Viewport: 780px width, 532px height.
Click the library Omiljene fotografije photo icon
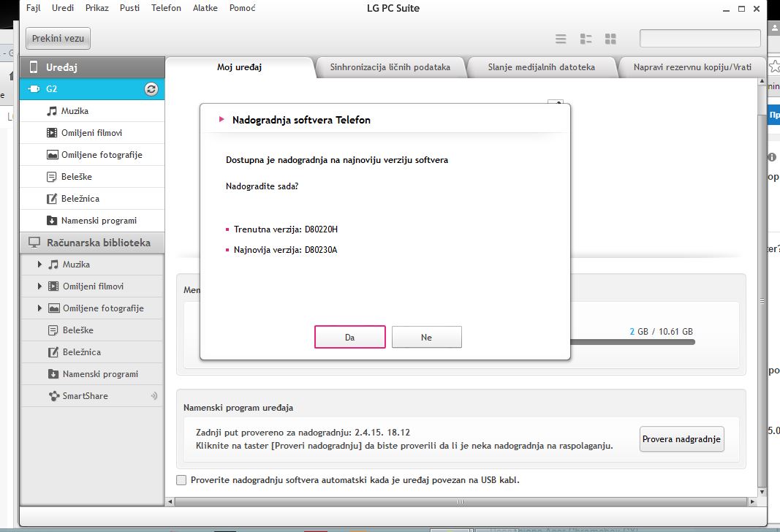(x=53, y=308)
